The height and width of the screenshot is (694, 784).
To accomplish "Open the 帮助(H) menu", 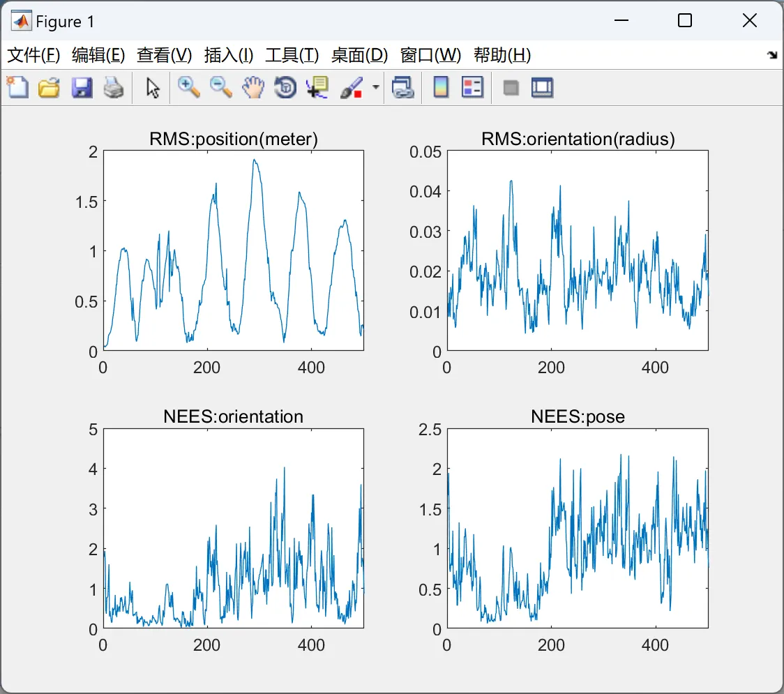I will point(502,55).
